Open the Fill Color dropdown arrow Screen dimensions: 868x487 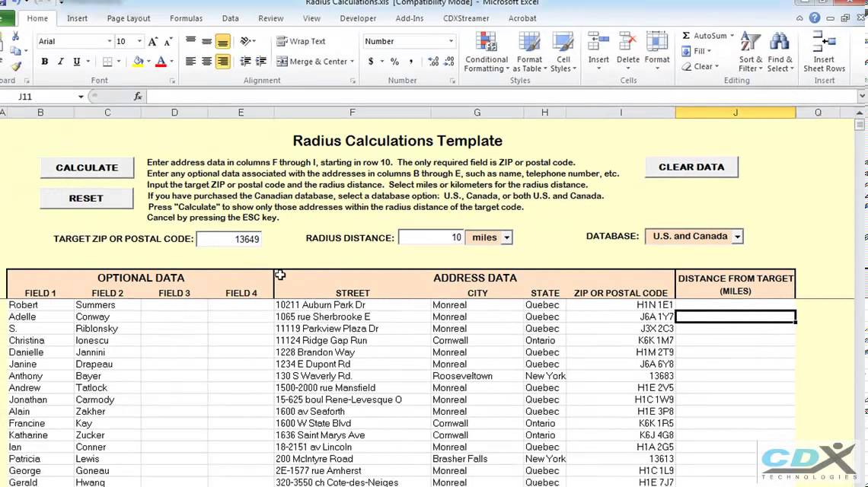149,62
